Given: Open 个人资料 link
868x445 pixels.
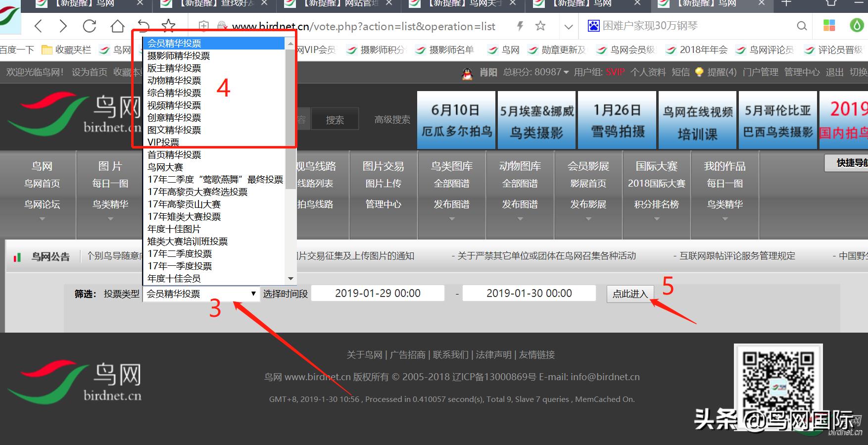Looking at the screenshot, I should coord(648,72).
